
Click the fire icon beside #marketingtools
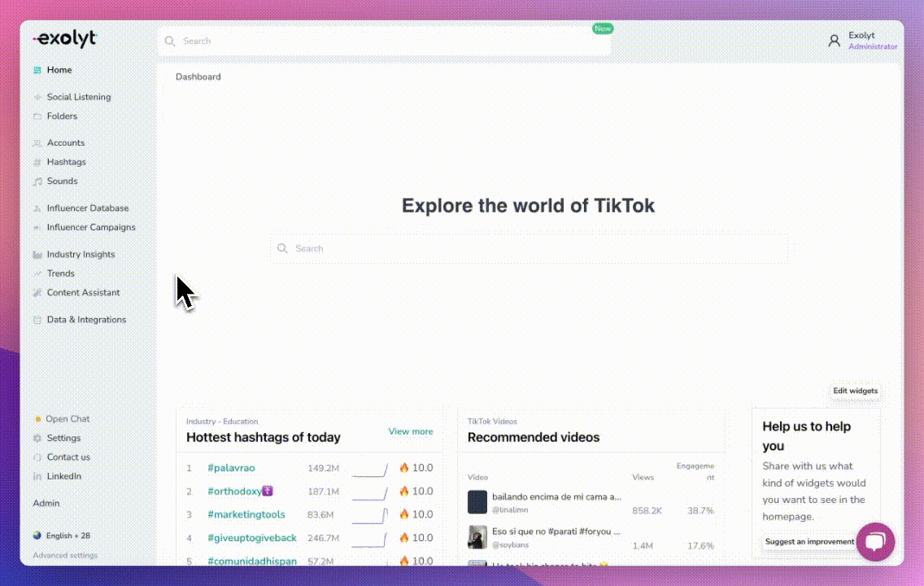403,514
